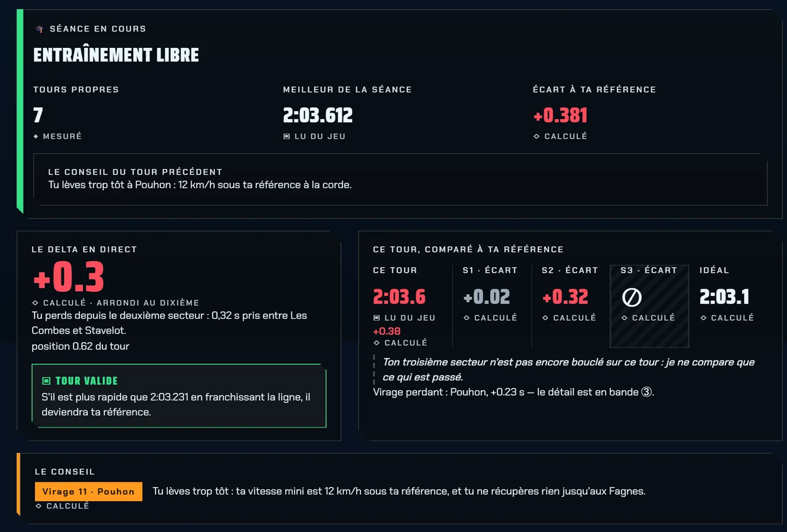Image resolution: width=787 pixels, height=532 pixels.
Task: Click the "LE DELTA EN DIRECT" label
Action: (84, 249)
